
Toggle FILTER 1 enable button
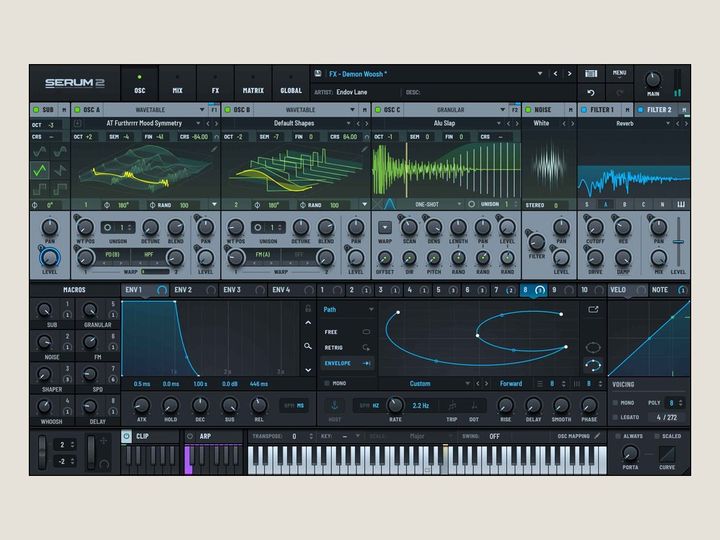click(584, 110)
